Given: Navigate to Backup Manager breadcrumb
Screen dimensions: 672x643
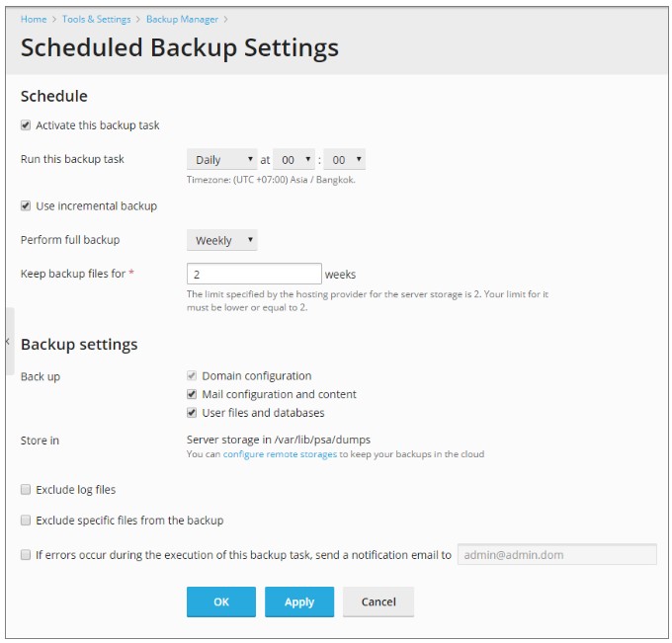Looking at the screenshot, I should (x=182, y=20).
